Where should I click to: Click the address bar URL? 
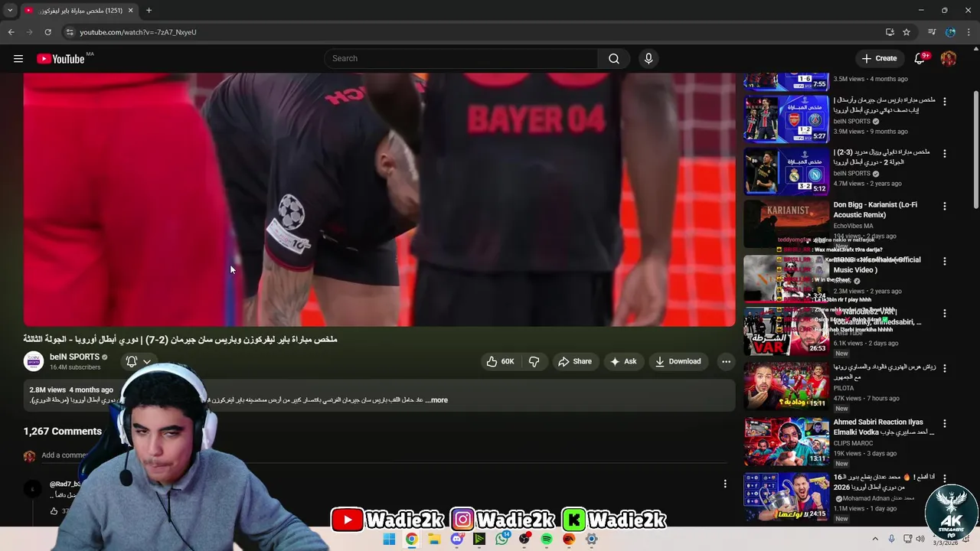(x=138, y=32)
